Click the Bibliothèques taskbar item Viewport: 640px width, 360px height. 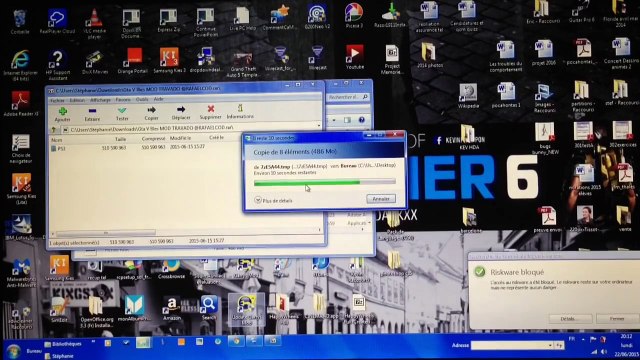(63, 344)
